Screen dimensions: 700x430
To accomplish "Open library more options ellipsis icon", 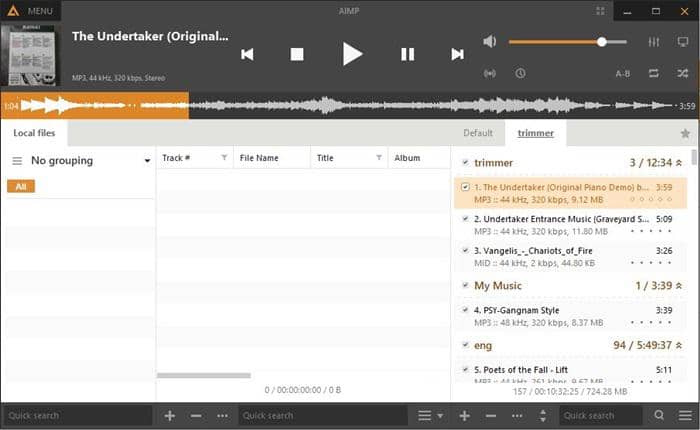I will 222,416.
